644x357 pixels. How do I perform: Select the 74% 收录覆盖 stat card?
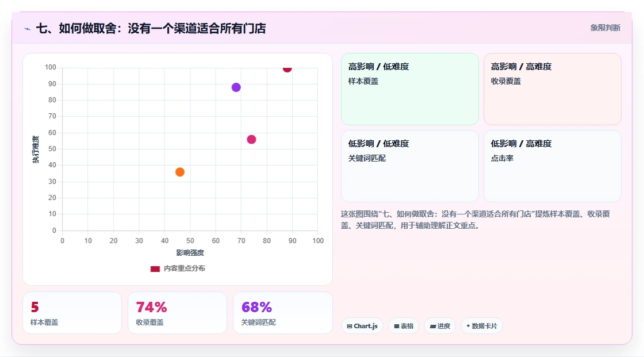178,313
